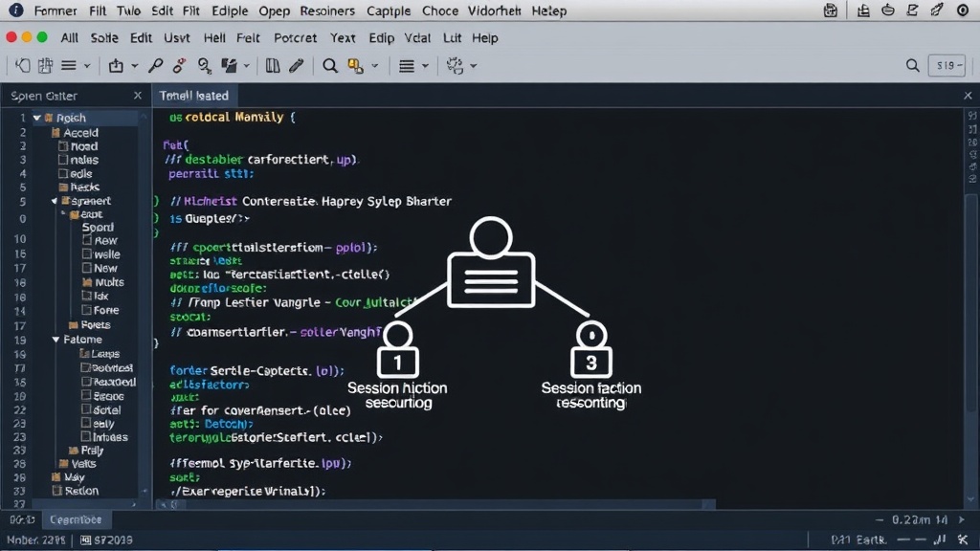Click the dashed settings gear toolbar icon
Image resolution: width=980 pixels, height=551 pixels.
(455, 65)
